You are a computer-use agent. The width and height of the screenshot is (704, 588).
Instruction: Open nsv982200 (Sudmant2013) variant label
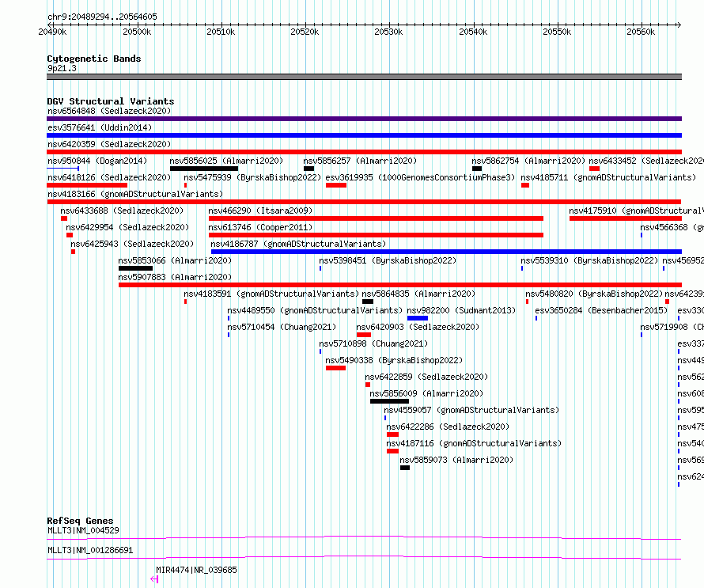tap(461, 310)
